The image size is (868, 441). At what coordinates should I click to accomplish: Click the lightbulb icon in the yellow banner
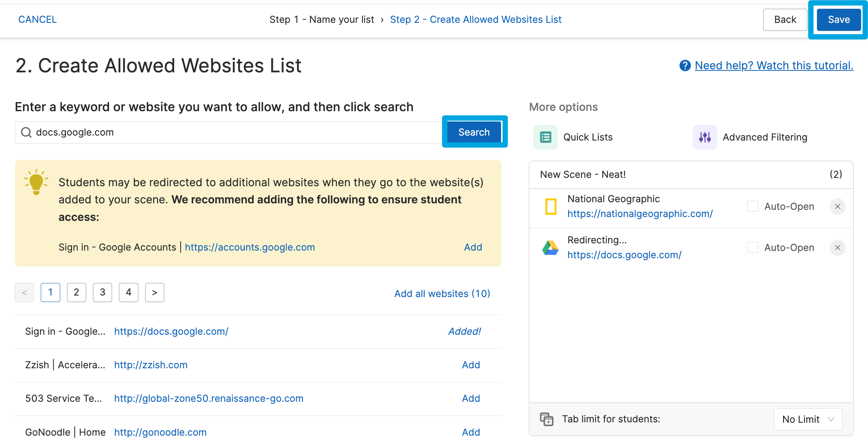pyautogui.click(x=36, y=182)
